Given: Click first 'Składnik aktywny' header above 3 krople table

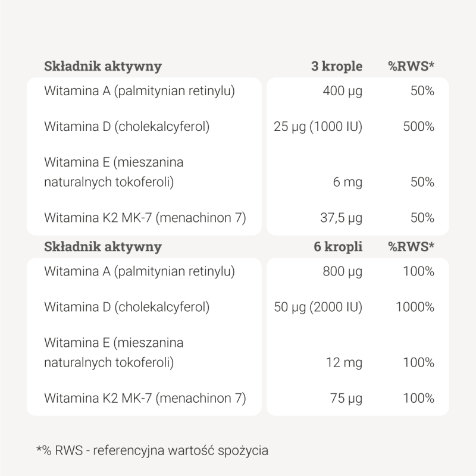Looking at the screenshot, I should [103, 66].
